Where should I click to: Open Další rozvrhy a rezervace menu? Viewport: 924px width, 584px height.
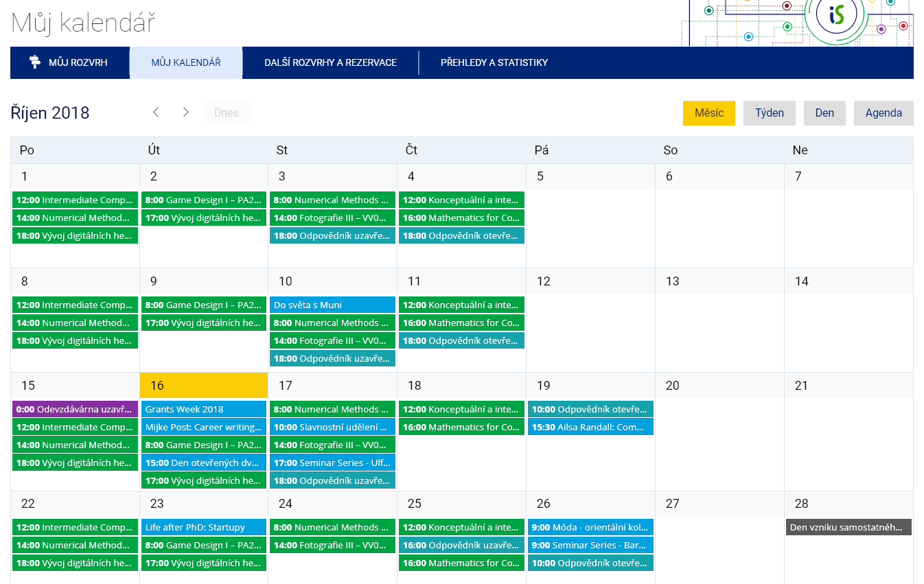(x=330, y=62)
